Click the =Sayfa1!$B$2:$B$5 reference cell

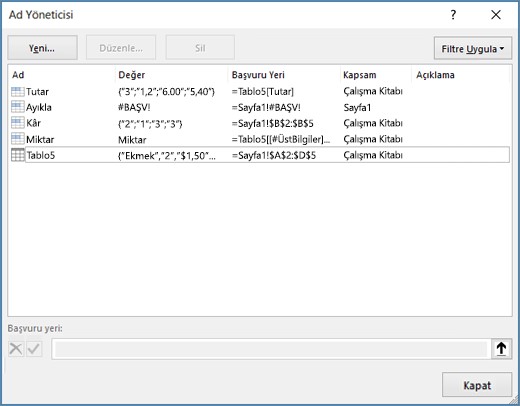click(273, 123)
